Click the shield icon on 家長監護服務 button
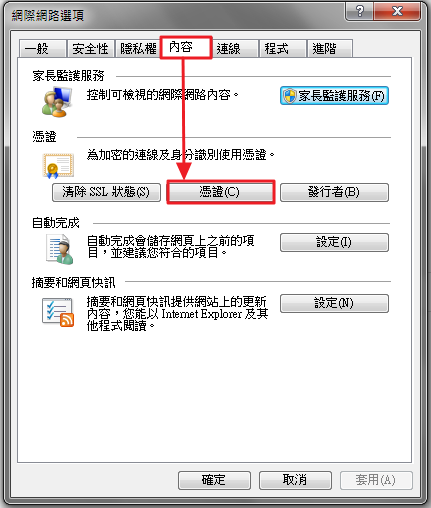 (x=289, y=96)
